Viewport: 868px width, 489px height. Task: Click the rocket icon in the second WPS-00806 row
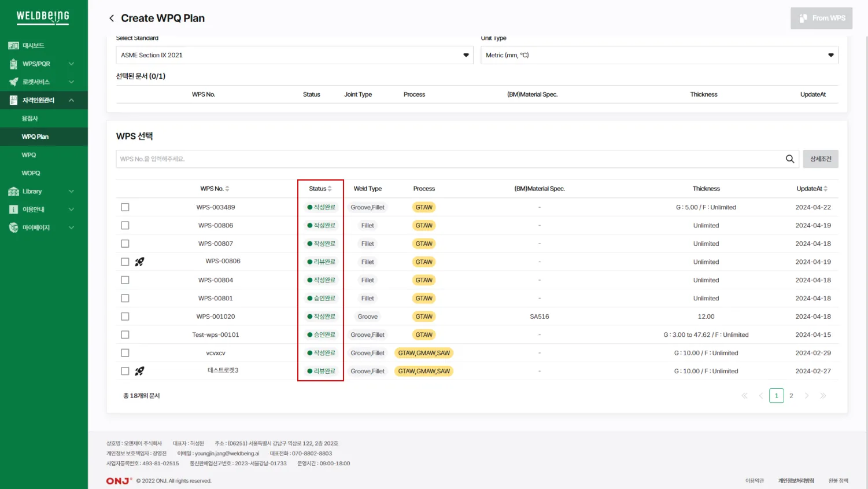pyautogui.click(x=139, y=262)
